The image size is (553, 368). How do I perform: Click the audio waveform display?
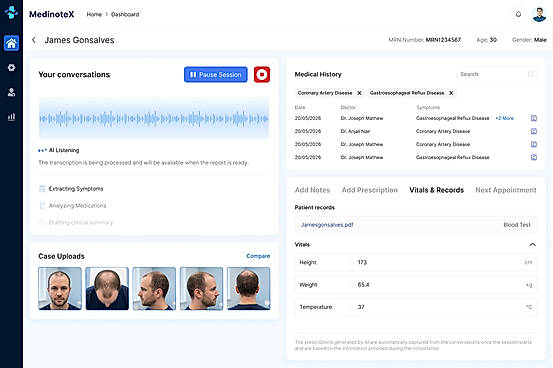pos(154,119)
